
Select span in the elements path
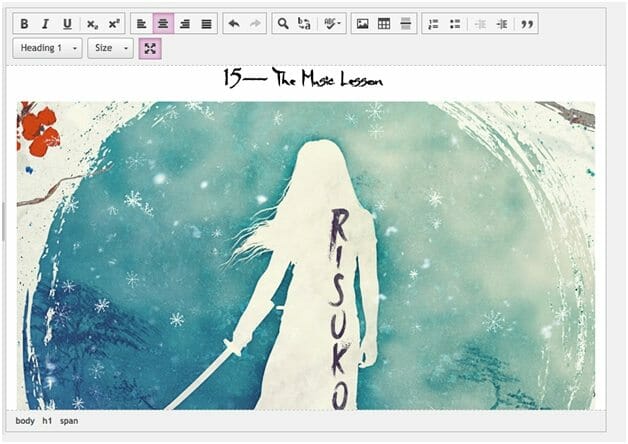click(x=69, y=421)
